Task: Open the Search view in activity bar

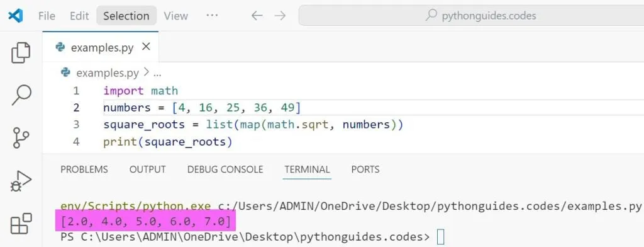Action: tap(21, 95)
